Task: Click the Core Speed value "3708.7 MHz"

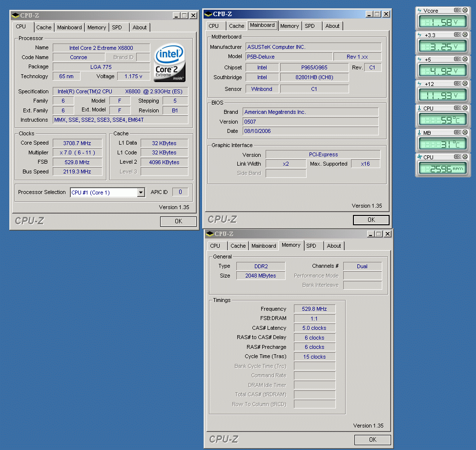Action: tap(77, 143)
